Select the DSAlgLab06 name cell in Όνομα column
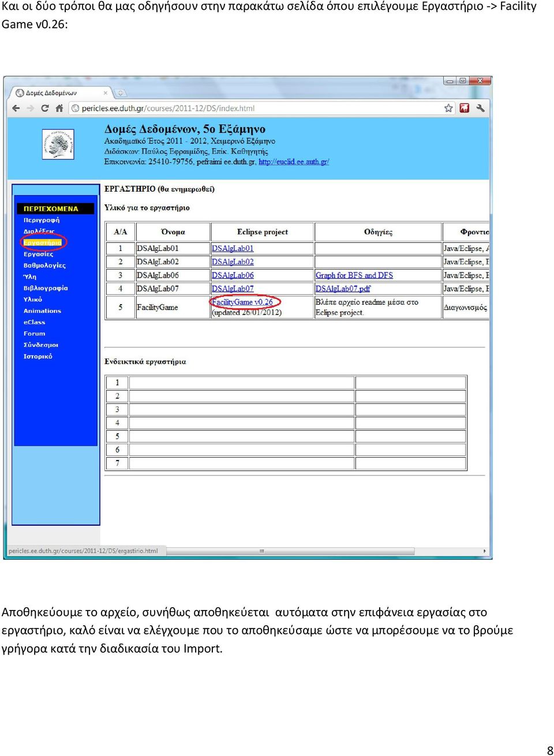The image size is (554, 756). pyautogui.click(x=173, y=275)
